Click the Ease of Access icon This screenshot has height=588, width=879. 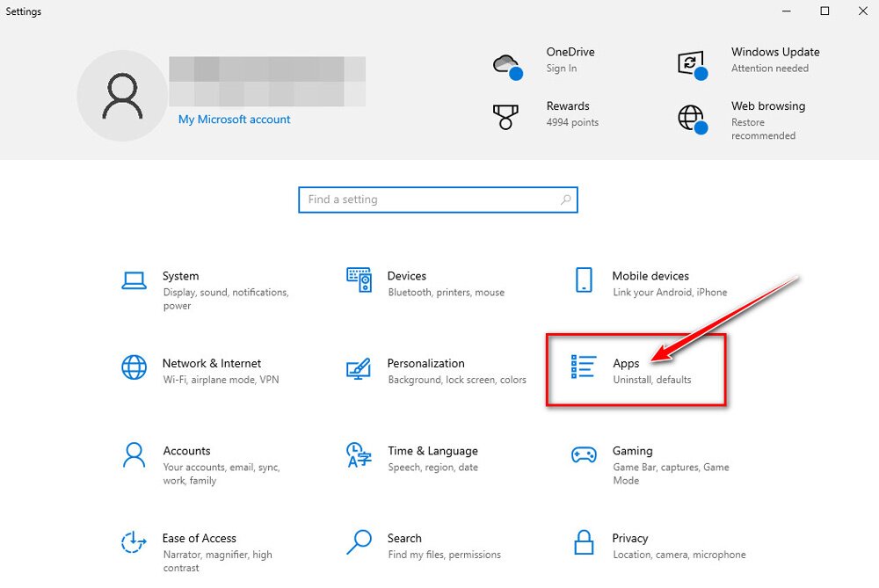coord(134,542)
